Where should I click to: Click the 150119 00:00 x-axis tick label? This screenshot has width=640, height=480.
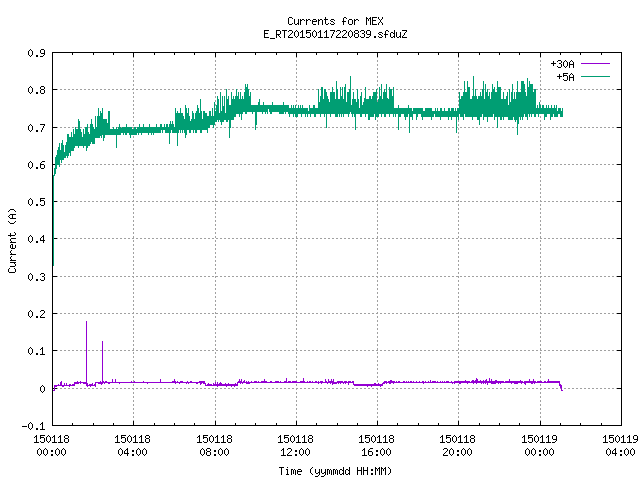539,446
